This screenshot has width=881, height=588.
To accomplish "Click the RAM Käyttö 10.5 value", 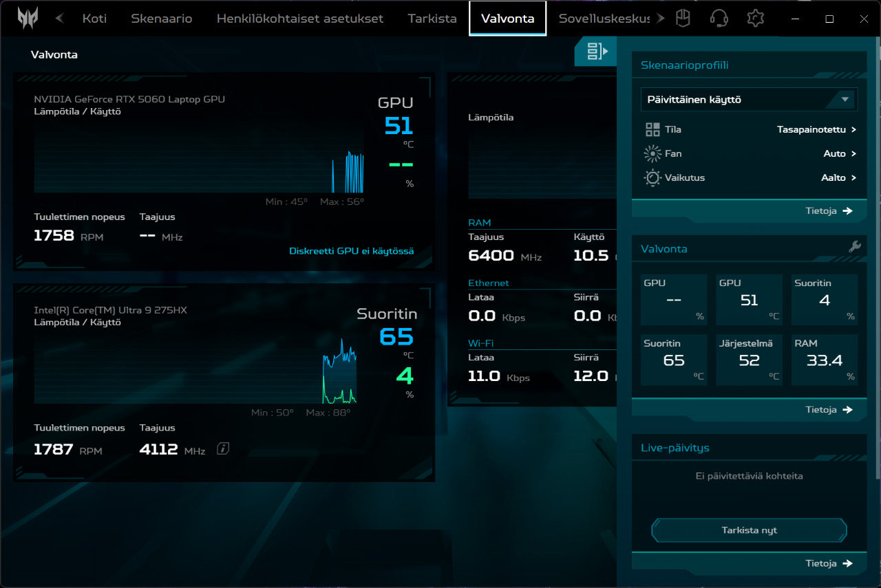I will coord(591,256).
